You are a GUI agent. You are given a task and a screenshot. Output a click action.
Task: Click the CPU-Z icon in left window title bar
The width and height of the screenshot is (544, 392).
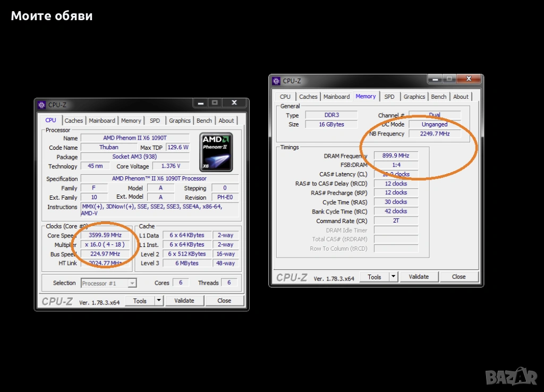[42, 105]
